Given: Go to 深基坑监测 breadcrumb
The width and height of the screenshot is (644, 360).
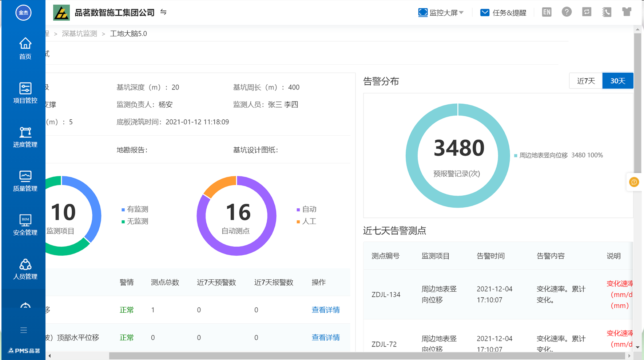Looking at the screenshot, I should coord(79,33).
